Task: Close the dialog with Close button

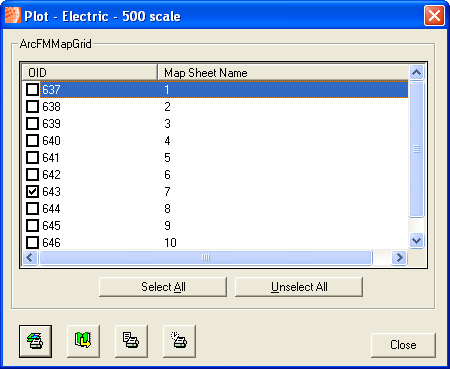Action: tap(403, 345)
